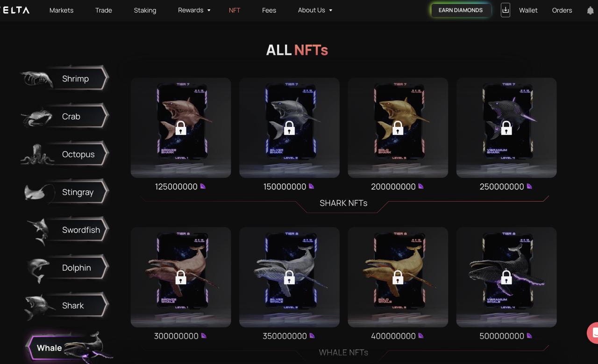
Task: Select the Octopus NFT category
Action: (64, 154)
